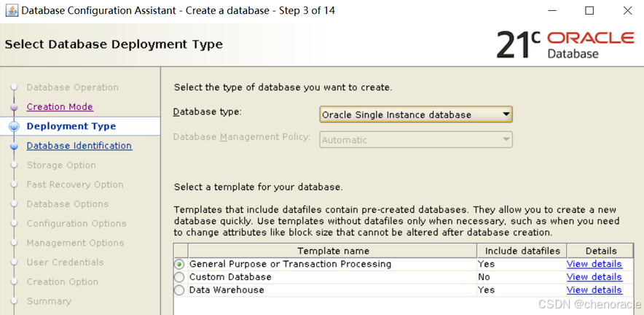Click the Deployment Type step bullet

pos(15,126)
